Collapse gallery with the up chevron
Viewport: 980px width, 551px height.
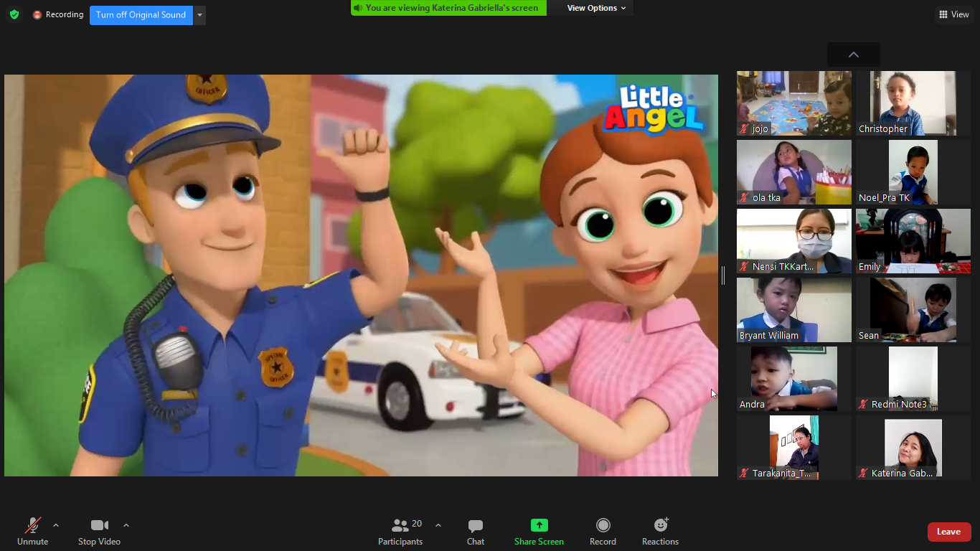(x=854, y=55)
